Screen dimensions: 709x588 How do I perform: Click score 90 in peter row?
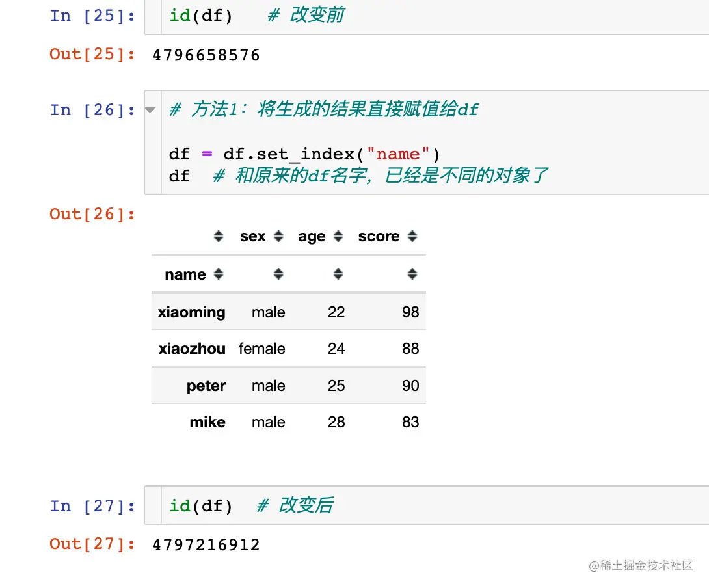(x=410, y=386)
